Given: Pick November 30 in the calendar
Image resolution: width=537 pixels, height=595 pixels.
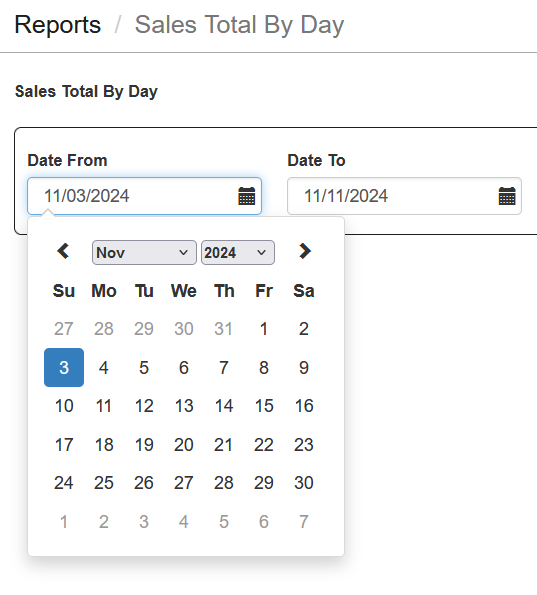Looking at the screenshot, I should click(x=304, y=483).
